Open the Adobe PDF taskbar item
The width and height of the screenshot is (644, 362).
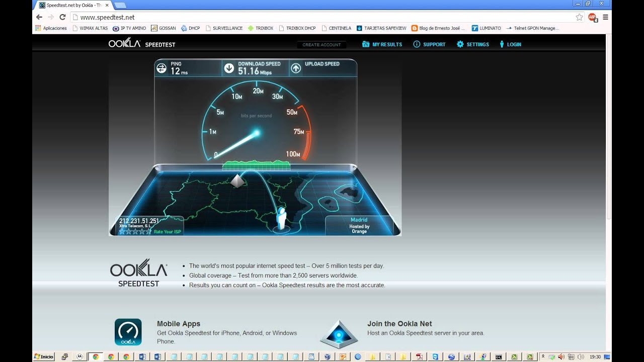[x=419, y=356]
